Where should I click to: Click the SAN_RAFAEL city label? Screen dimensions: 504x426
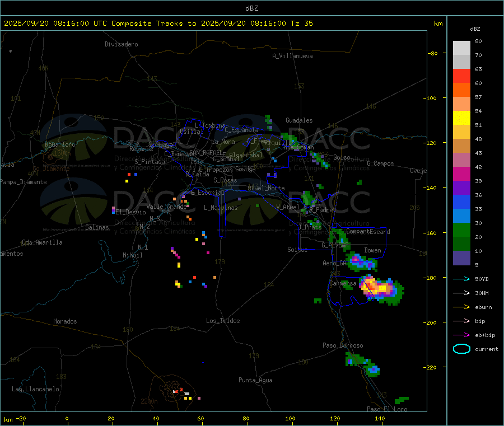pos(206,152)
